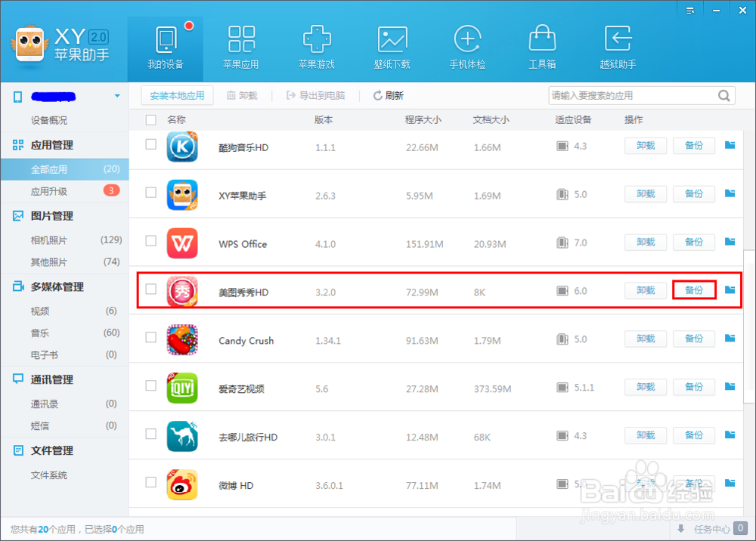Check the 微博 HD row checkbox

point(151,482)
